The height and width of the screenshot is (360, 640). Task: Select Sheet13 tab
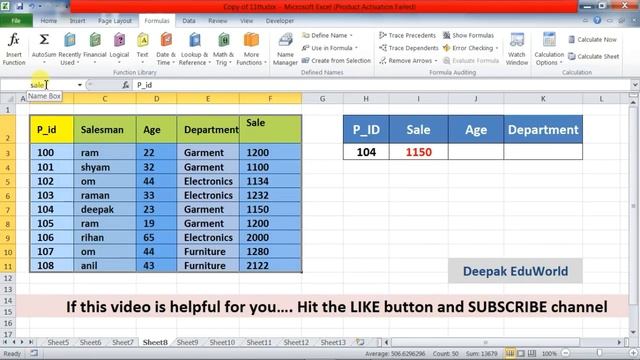click(x=333, y=342)
